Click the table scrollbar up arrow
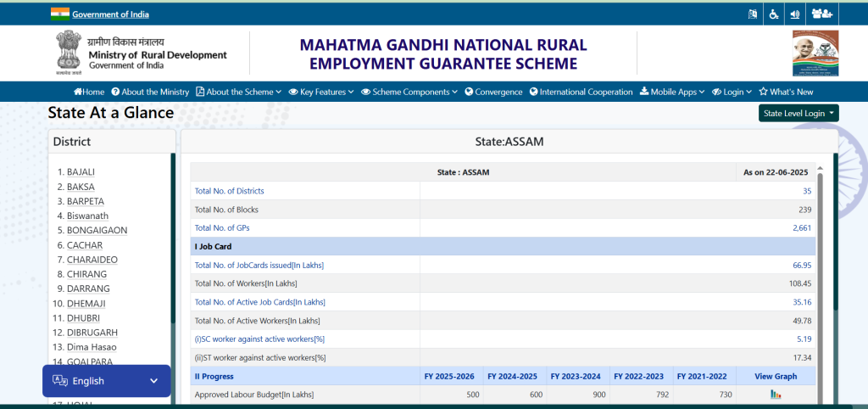The image size is (868, 409). click(x=820, y=168)
